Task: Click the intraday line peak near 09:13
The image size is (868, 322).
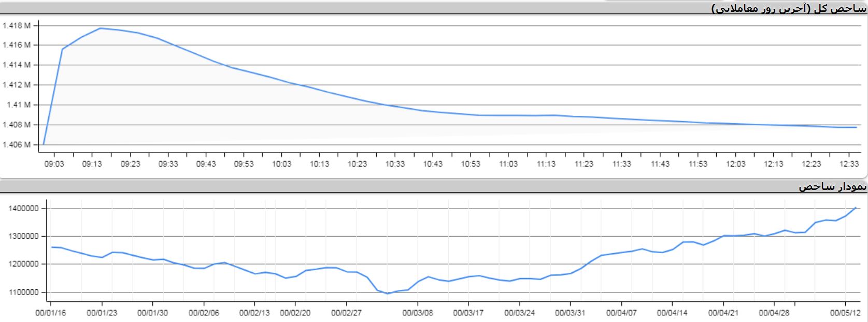Action: click(x=100, y=28)
